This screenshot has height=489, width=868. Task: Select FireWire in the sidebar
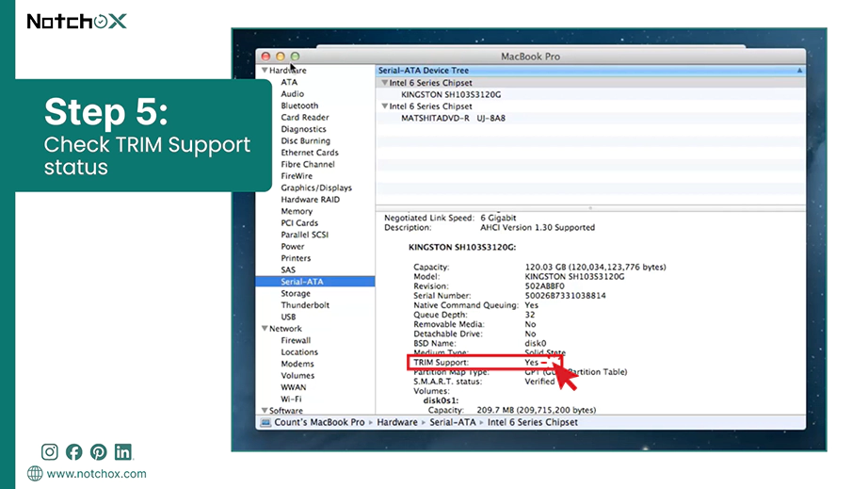coord(297,176)
